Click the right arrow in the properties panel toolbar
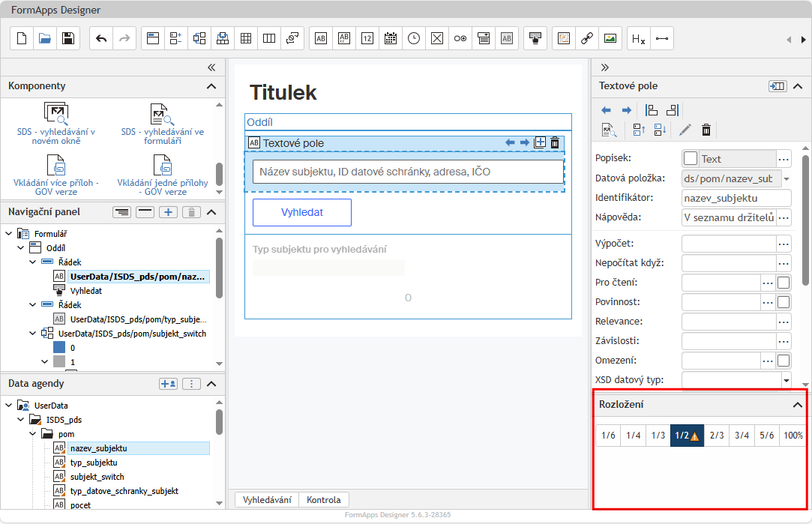812x524 pixels. (x=627, y=110)
